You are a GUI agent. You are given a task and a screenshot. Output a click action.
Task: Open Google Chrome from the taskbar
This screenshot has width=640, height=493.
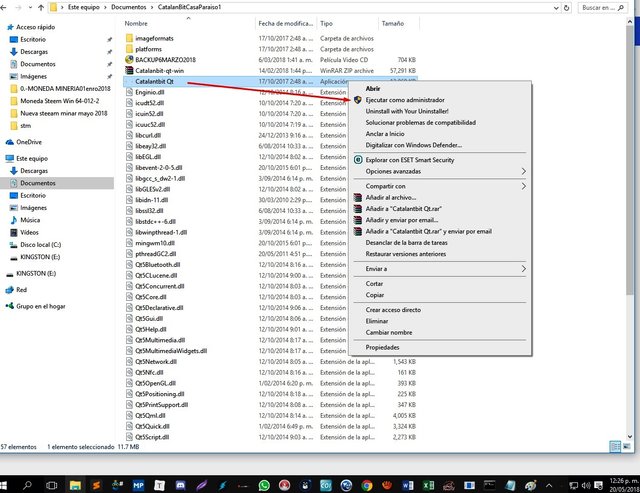coord(367,485)
